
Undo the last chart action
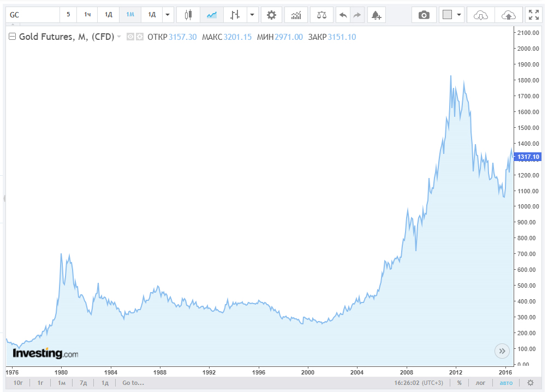343,15
